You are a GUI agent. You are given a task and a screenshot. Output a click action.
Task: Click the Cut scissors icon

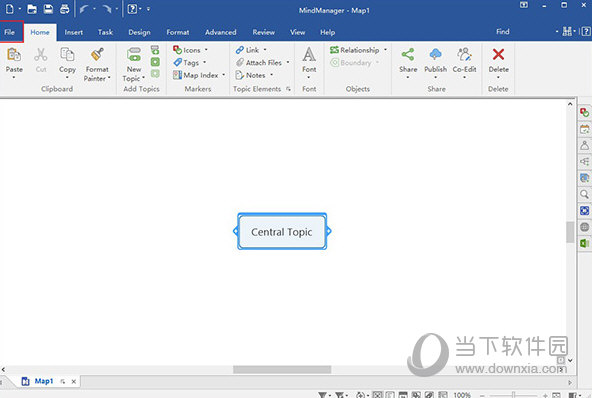(x=41, y=55)
